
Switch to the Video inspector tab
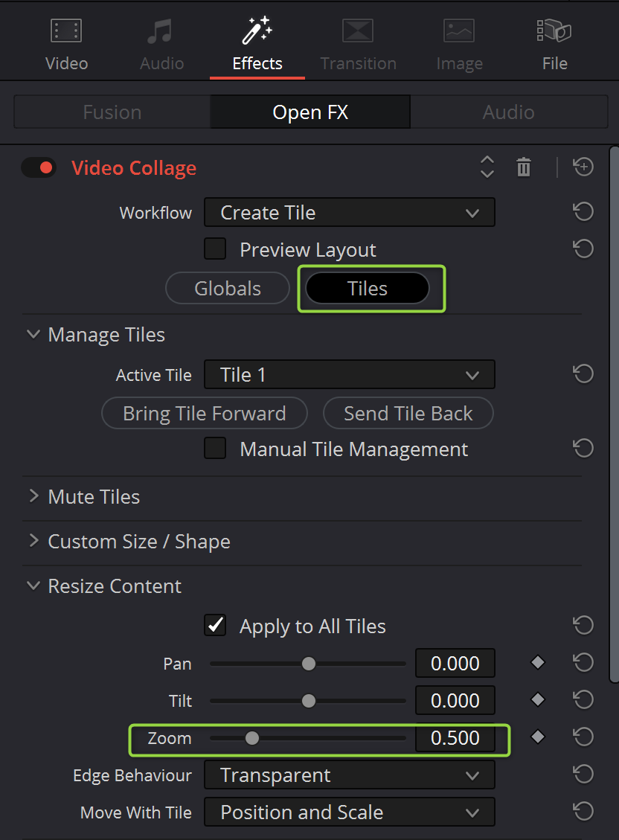pos(66,43)
